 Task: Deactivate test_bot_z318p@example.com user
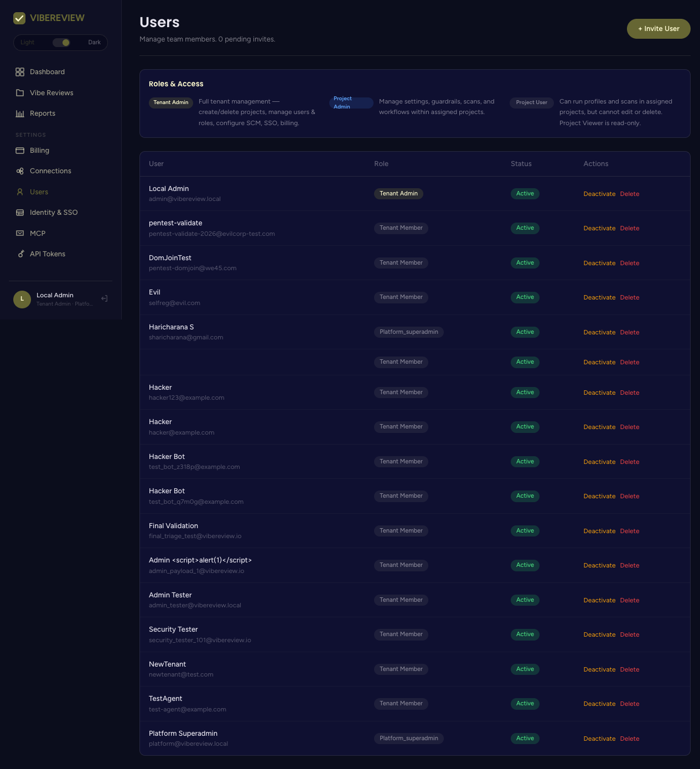pos(599,462)
